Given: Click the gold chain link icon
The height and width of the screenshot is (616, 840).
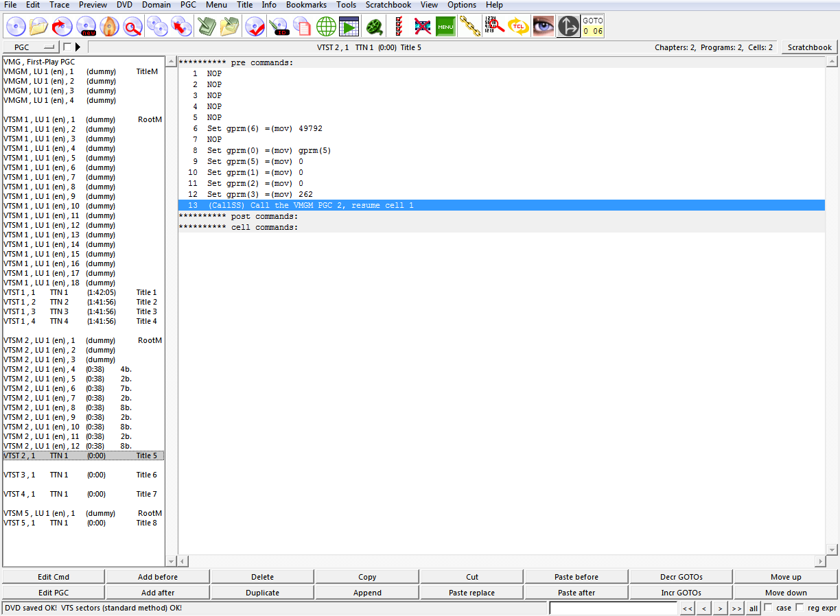Looking at the screenshot, I should click(469, 26).
